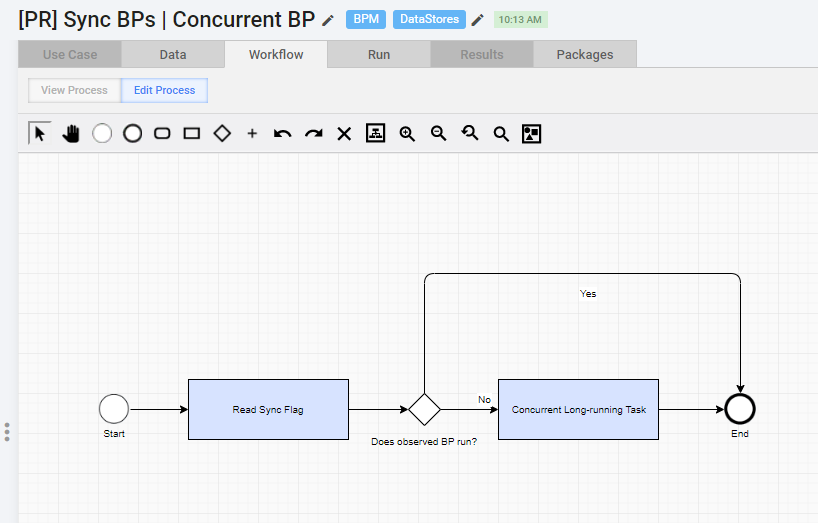Click the 10:13 AM timestamp badge
The height and width of the screenshot is (523, 818).
pyautogui.click(x=520, y=20)
